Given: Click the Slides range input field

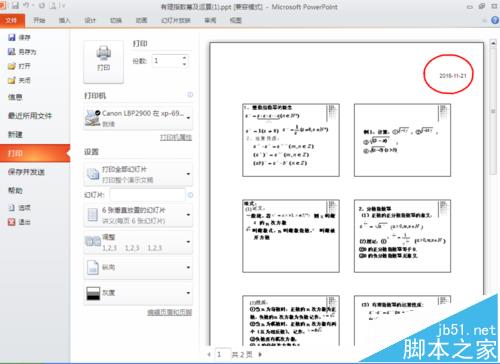Looking at the screenshot, I should [x=147, y=195].
